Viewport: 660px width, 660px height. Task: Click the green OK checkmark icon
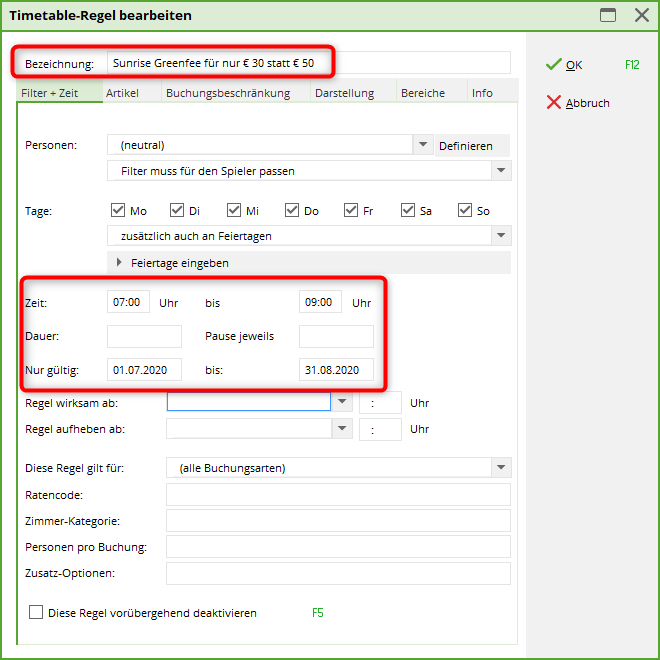[x=553, y=65]
